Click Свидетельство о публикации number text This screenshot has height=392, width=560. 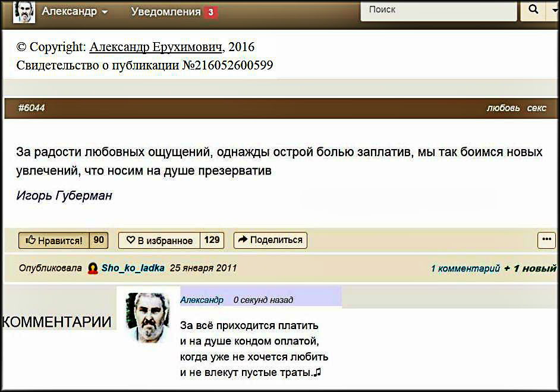click(x=144, y=65)
